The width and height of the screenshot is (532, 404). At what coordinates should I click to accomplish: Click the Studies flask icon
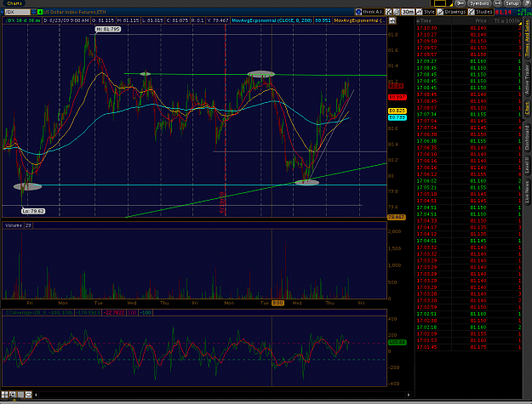coord(472,12)
